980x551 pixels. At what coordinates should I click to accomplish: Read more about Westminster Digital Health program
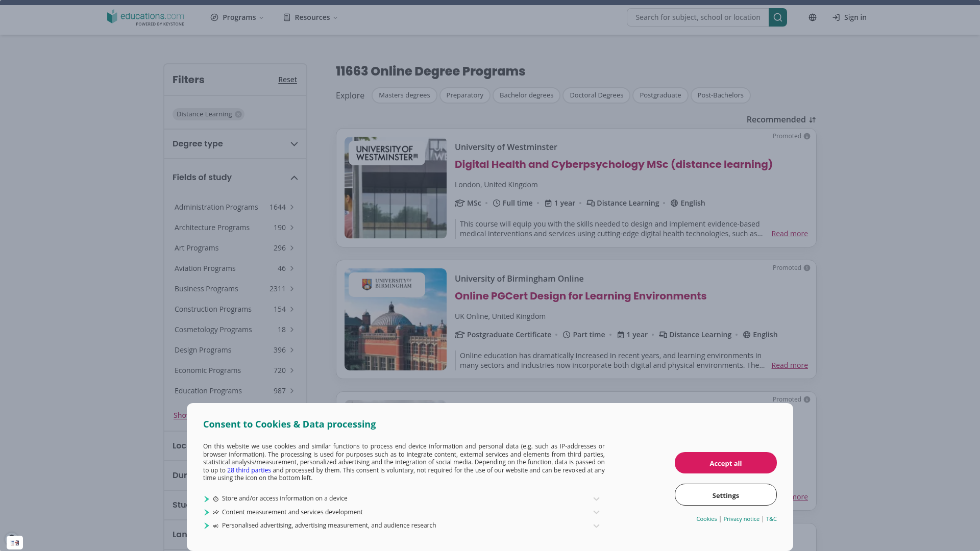[x=789, y=234]
